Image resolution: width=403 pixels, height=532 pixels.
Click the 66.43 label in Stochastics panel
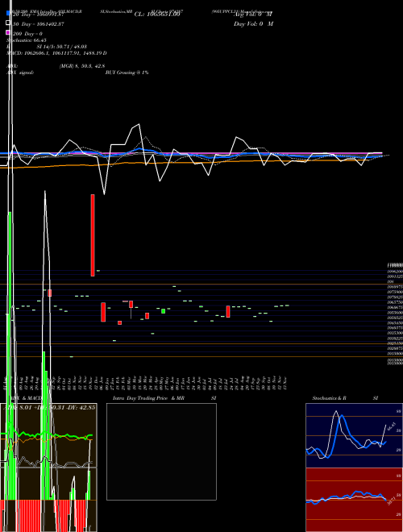pos(392,427)
